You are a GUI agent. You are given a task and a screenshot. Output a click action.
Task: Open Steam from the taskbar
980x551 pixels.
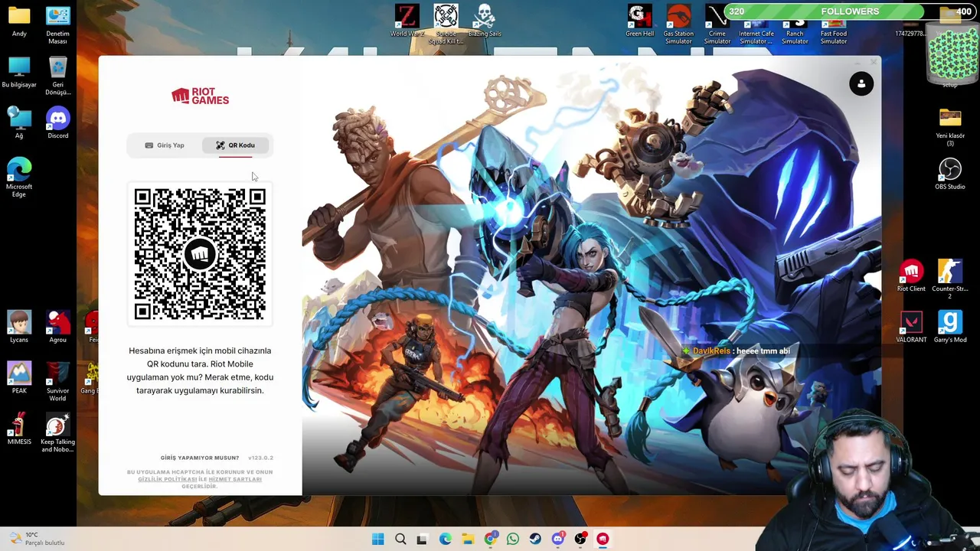[x=535, y=539]
